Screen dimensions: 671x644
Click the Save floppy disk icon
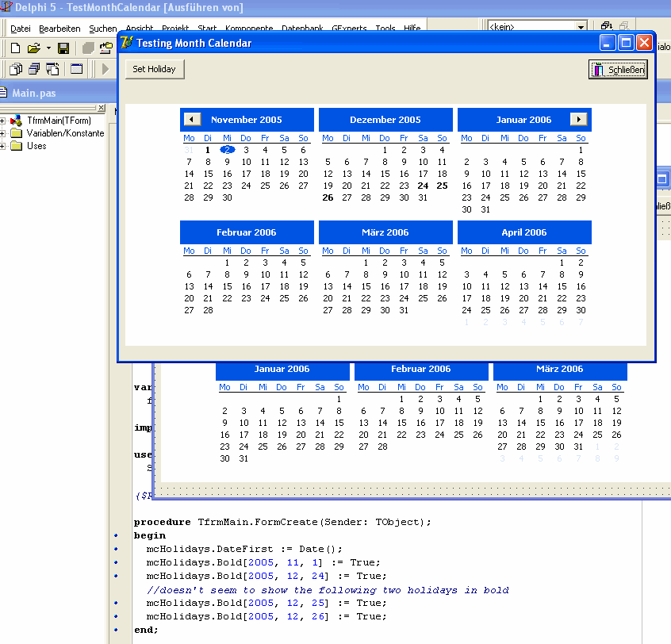point(63,48)
